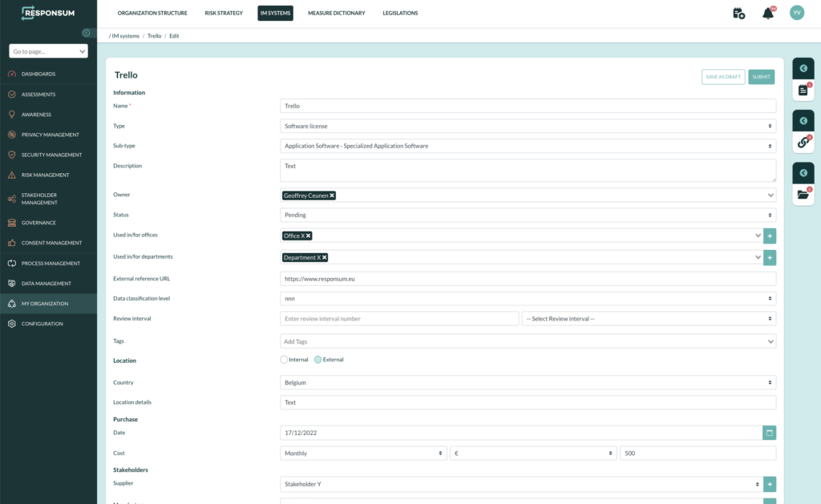Open the Cost currency dropdown showing €

[x=533, y=454]
